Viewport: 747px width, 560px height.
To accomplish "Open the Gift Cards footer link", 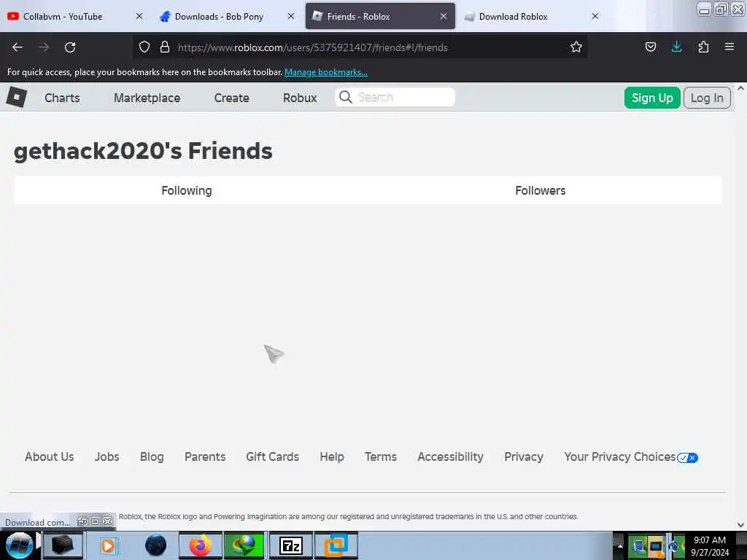I will click(x=273, y=456).
